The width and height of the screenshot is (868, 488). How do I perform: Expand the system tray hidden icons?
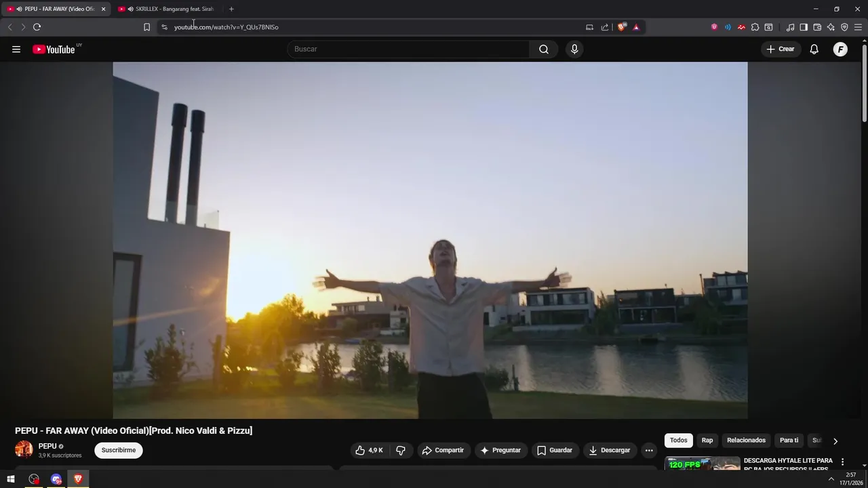tap(831, 479)
